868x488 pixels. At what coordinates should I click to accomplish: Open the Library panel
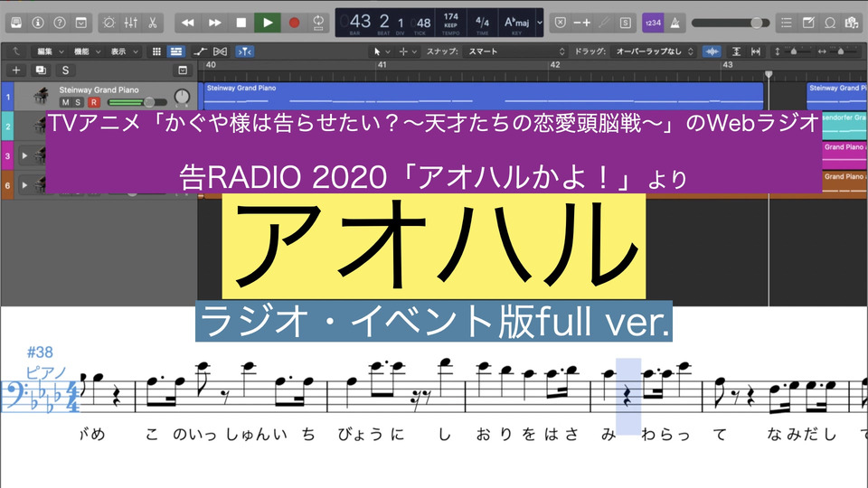click(16, 23)
